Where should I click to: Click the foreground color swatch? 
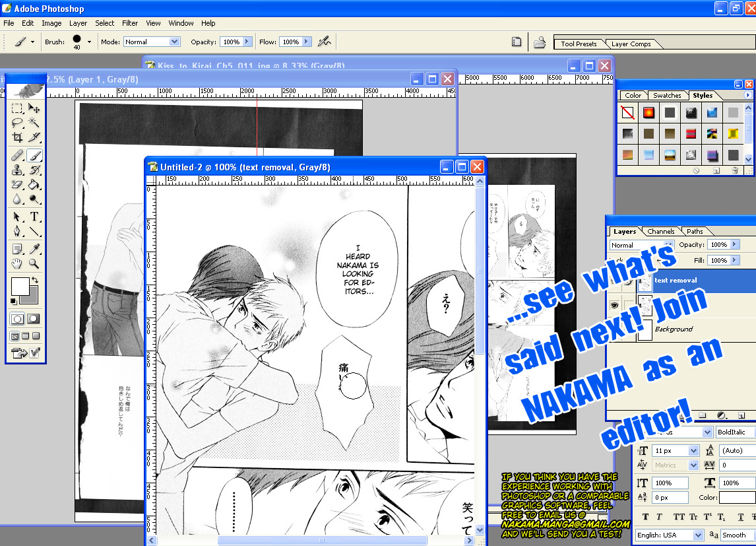[x=20, y=287]
